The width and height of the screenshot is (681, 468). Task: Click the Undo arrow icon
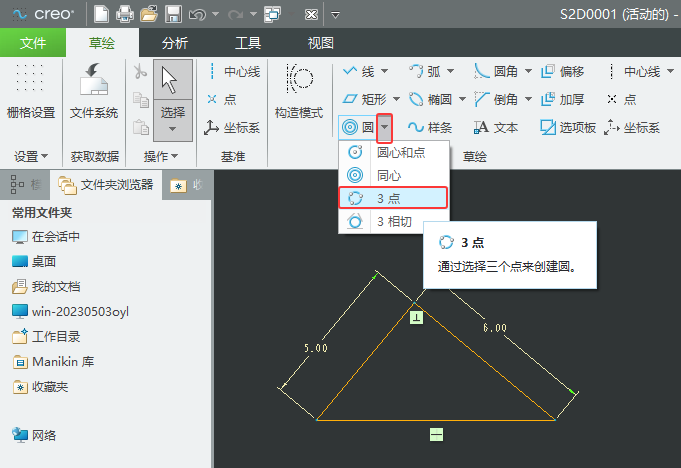197,15
